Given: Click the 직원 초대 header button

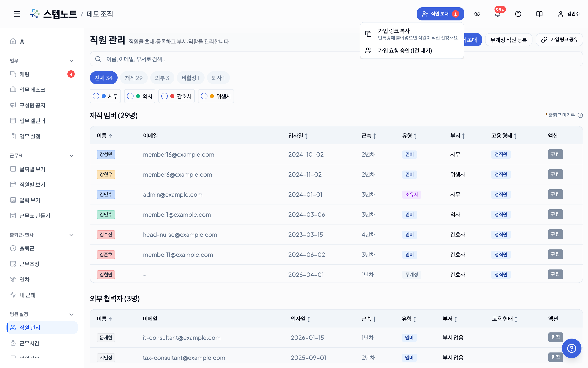Looking at the screenshot, I should 440,14.
